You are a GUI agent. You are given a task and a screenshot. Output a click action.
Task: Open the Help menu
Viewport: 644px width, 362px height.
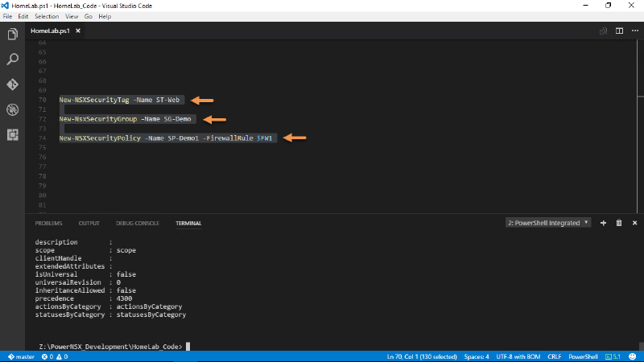(x=105, y=16)
